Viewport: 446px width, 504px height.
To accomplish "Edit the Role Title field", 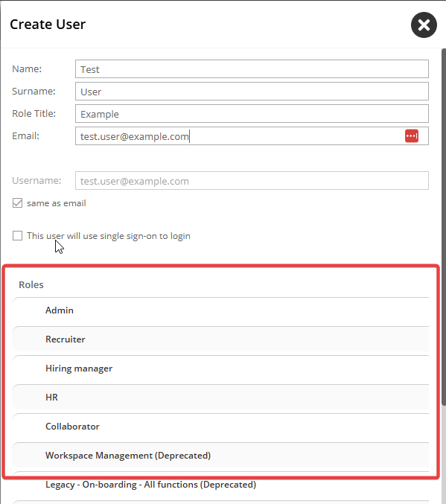I will [252, 113].
